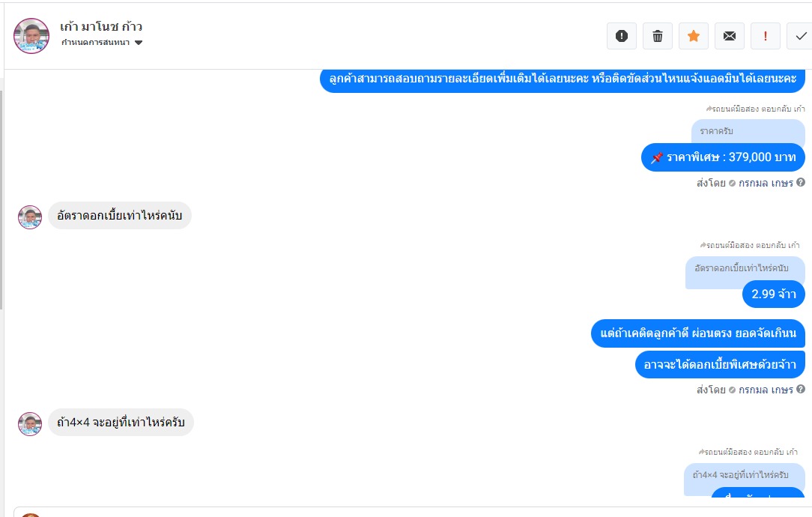Click the profile picture in the conversation header

tap(31, 36)
